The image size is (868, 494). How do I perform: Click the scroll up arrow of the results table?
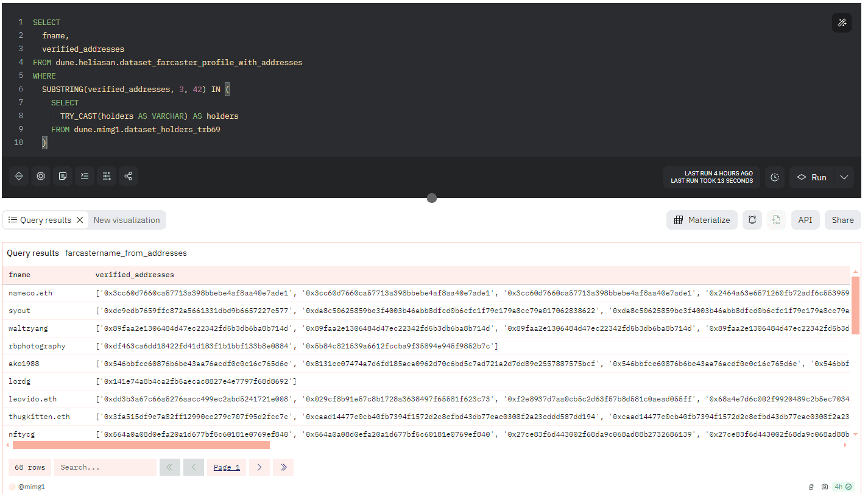click(855, 271)
